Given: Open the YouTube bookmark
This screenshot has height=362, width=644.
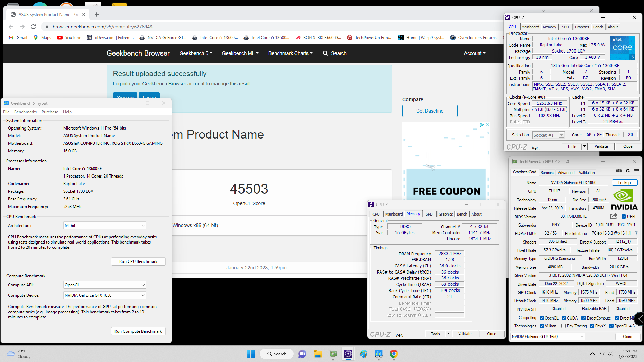Looking at the screenshot, I should 69,38.
